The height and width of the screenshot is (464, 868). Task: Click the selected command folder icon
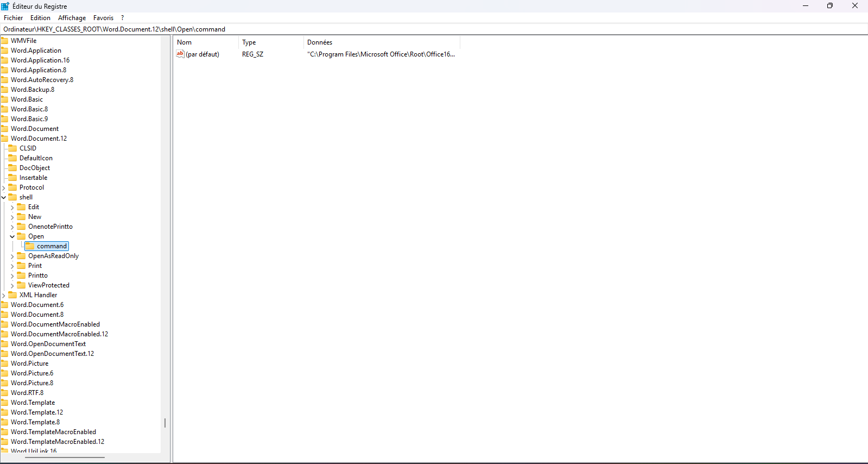pyautogui.click(x=30, y=246)
